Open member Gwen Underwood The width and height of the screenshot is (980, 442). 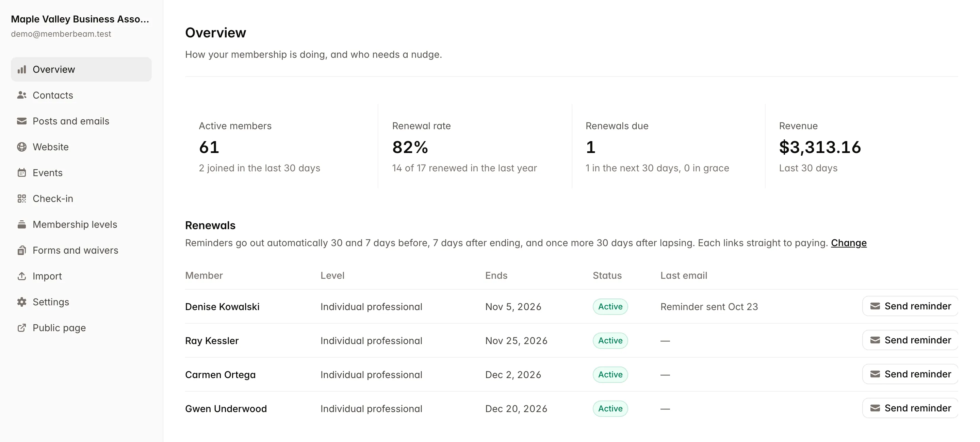[226, 409]
